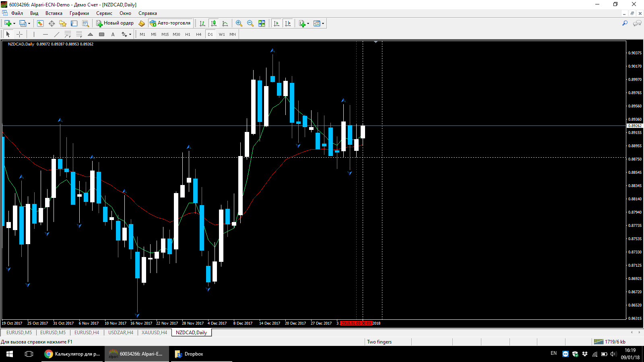Screen dimensions: 644x362
Task: Select the vertical line drawing tool
Action: tap(34, 35)
